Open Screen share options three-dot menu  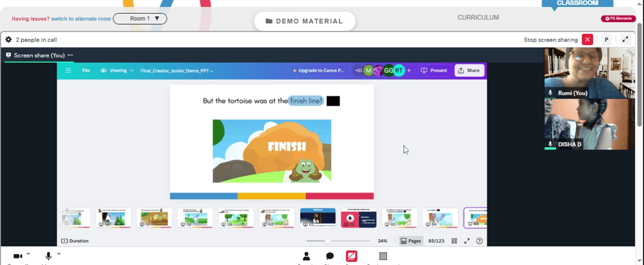(x=70, y=55)
